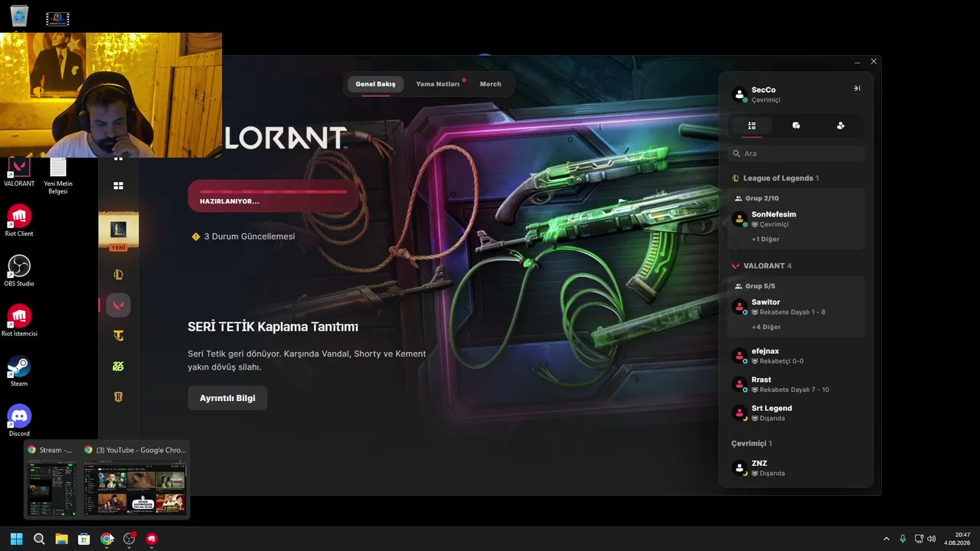
Task: Open the Riot Client desktop shortcut
Action: 19,220
